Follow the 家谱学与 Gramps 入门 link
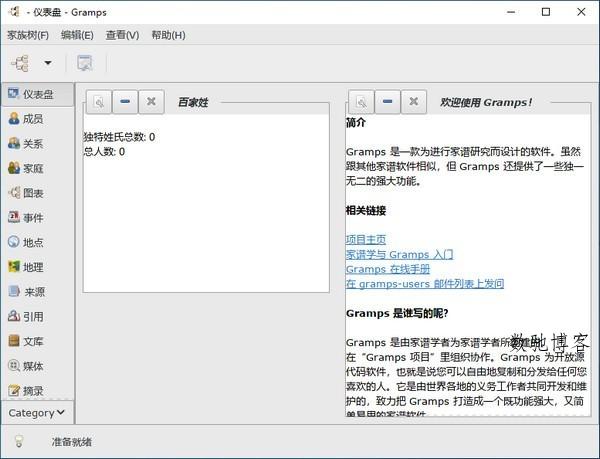The image size is (600, 459). pos(399,254)
